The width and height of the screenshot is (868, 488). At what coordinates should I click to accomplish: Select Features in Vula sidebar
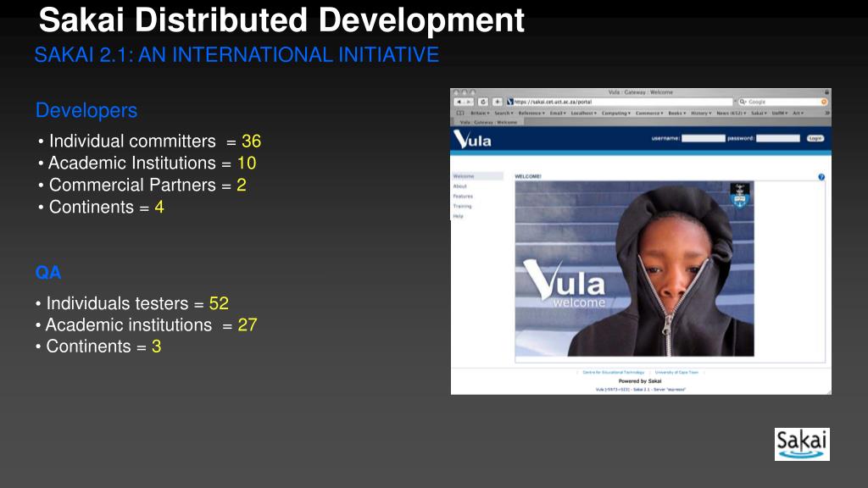[463, 197]
